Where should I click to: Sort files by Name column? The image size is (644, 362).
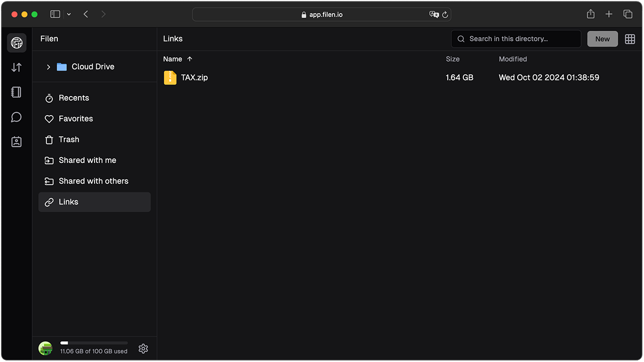173,59
